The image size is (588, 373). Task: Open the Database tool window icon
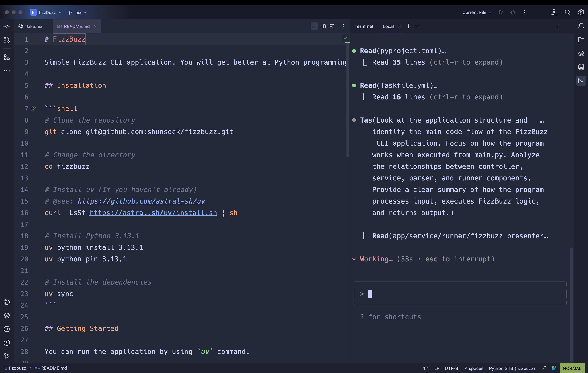[581, 67]
